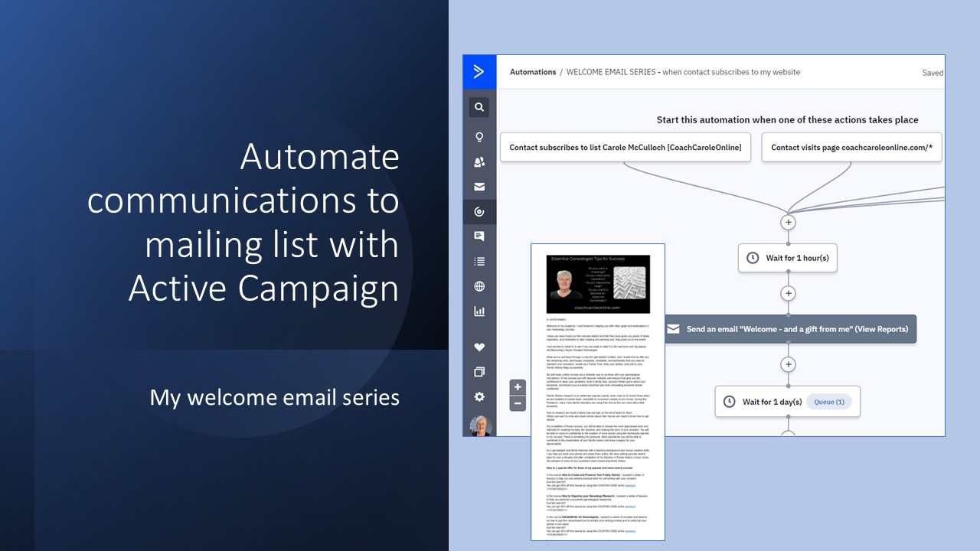Click the Automations breadcrumb link
980x551 pixels.
pyautogui.click(x=533, y=72)
